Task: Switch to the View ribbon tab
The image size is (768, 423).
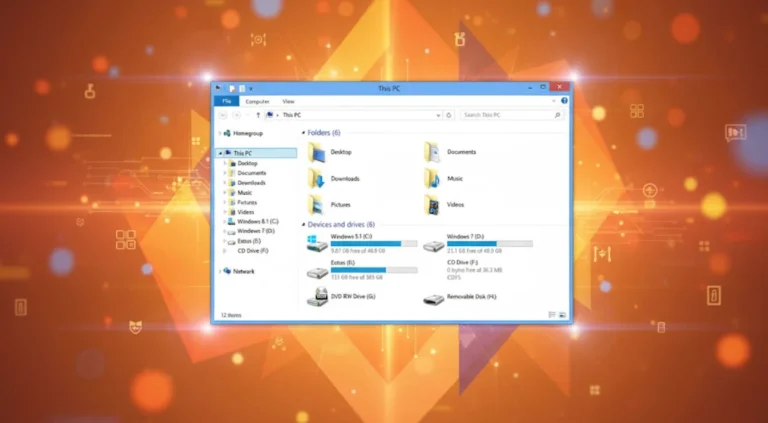Action: click(288, 101)
